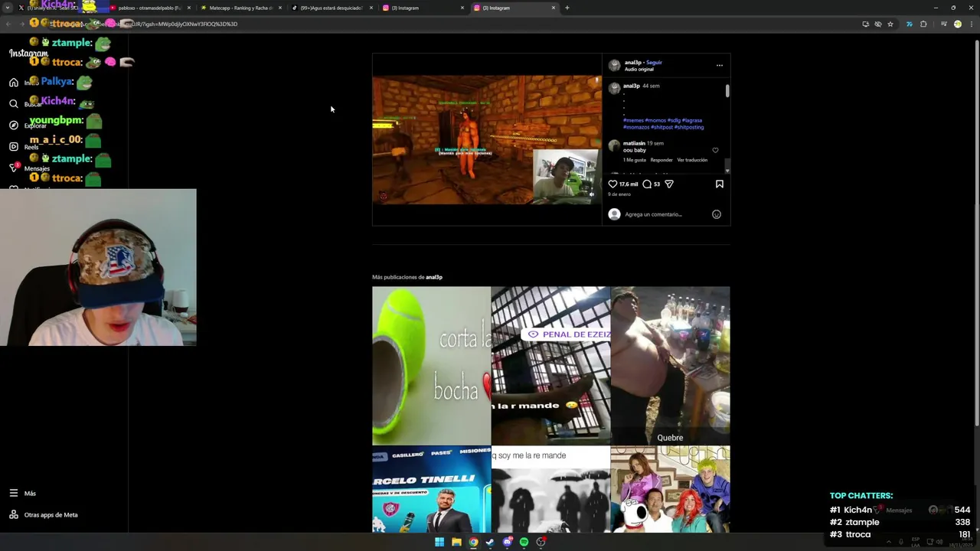The width and height of the screenshot is (980, 551).
Task: Unmute the video using speaker icon
Action: pos(591,194)
